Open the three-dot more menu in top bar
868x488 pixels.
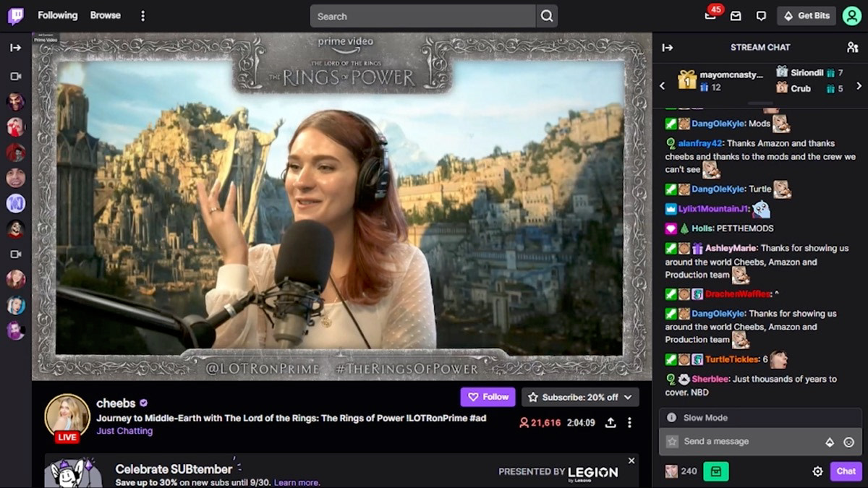142,16
